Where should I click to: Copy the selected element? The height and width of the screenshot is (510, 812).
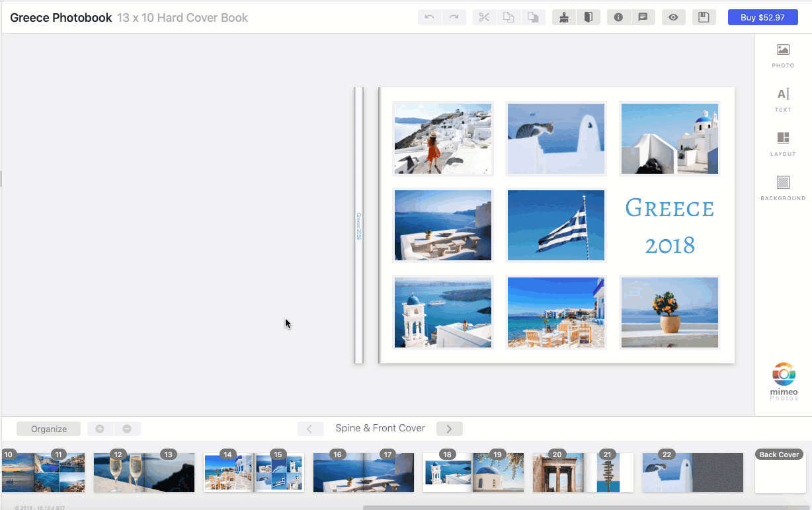coord(508,17)
